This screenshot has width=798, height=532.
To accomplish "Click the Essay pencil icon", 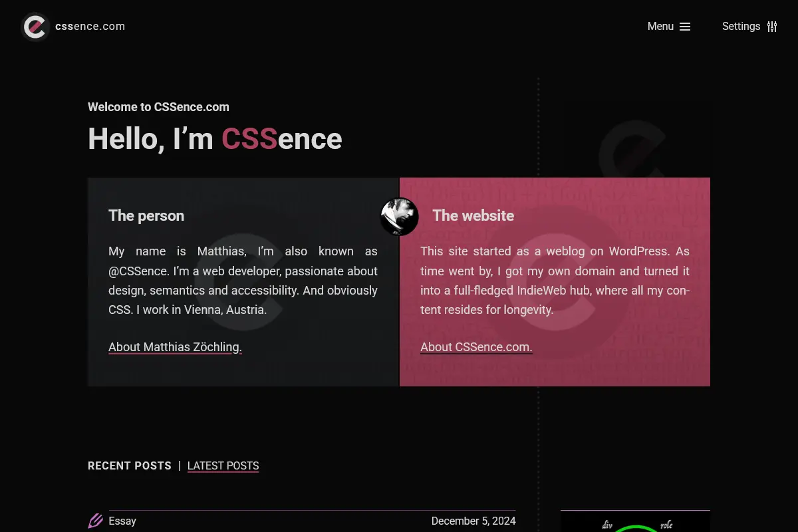I will point(96,521).
